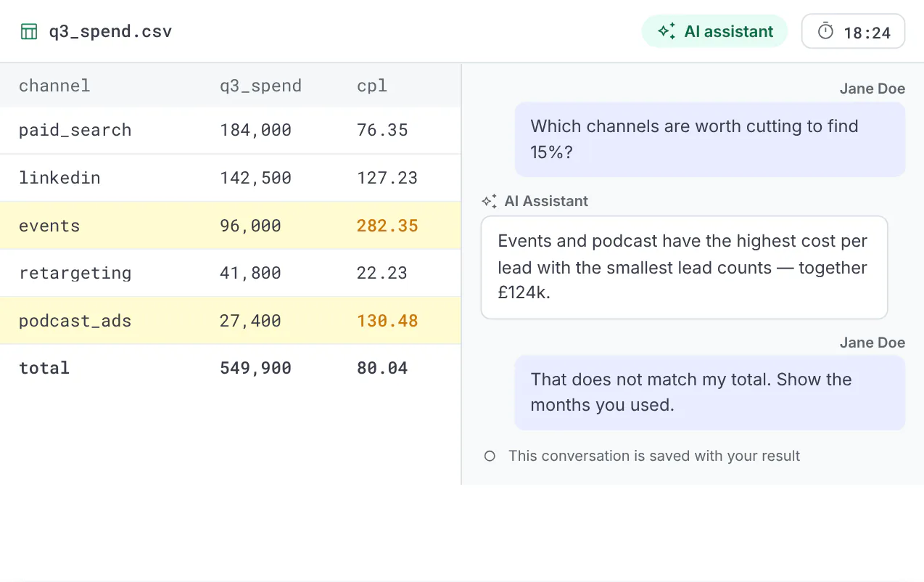Click the retargeting channel cell
The image size is (924, 582).
[x=75, y=273]
